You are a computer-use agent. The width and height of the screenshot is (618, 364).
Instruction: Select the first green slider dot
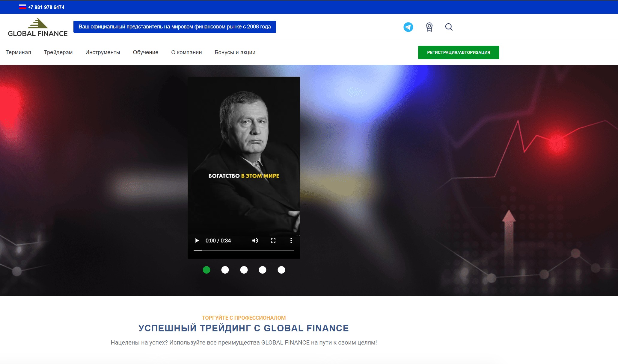point(206,270)
